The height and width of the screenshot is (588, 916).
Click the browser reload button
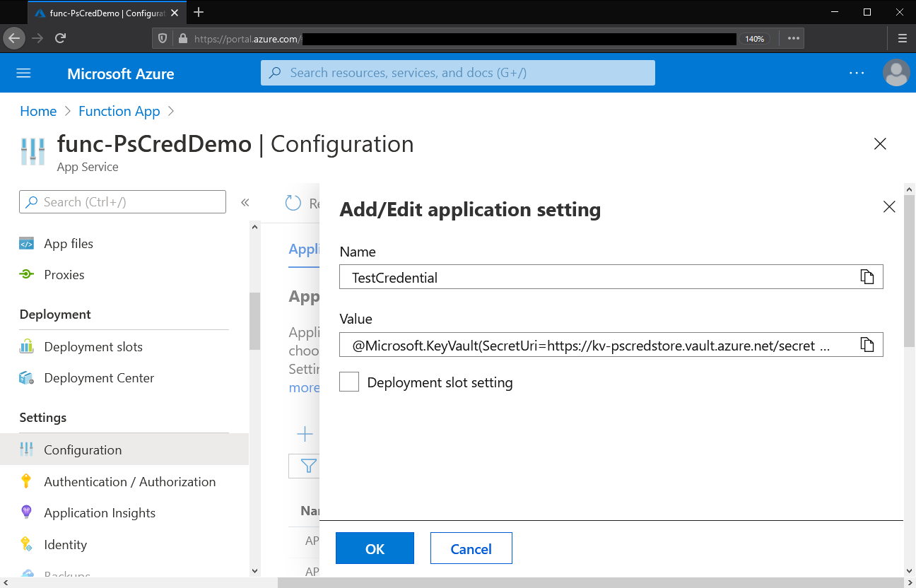point(61,38)
